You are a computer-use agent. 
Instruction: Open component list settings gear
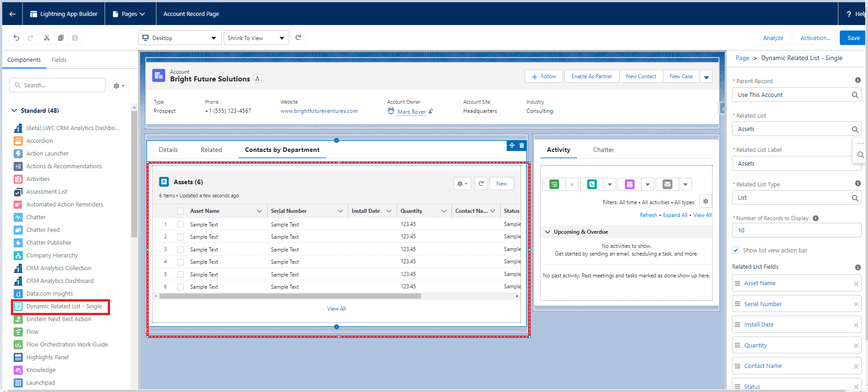coord(119,85)
